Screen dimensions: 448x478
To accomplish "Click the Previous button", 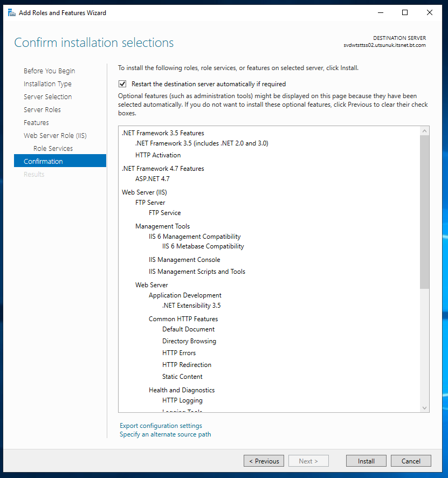I will (264, 461).
